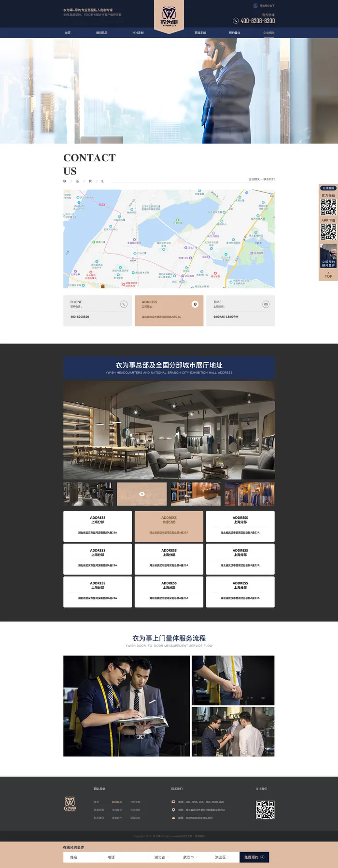
Task: Click the hotline phone icon beside 400-8208-8200
Action: pos(236,21)
